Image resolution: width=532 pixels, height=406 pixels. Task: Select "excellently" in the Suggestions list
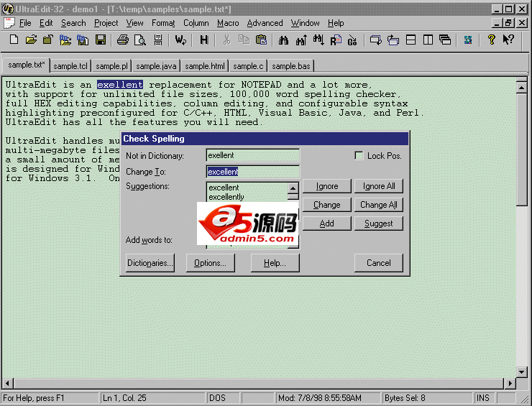tap(226, 197)
